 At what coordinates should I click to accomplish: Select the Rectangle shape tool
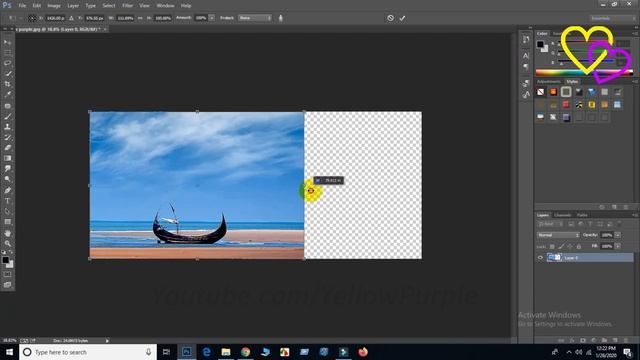tap(7, 222)
